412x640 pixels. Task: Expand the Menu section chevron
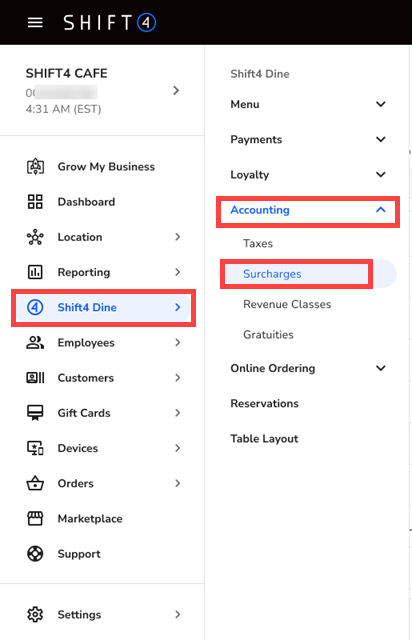coord(381,104)
